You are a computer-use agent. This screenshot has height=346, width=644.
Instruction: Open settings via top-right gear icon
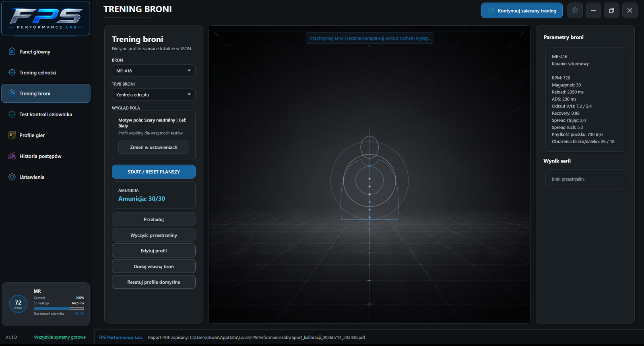coord(575,10)
